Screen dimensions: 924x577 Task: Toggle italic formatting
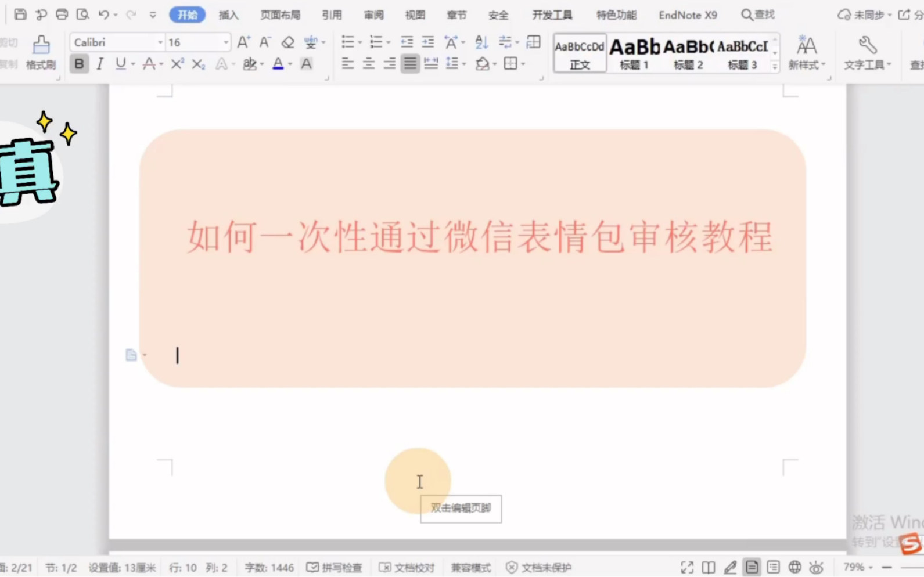100,64
